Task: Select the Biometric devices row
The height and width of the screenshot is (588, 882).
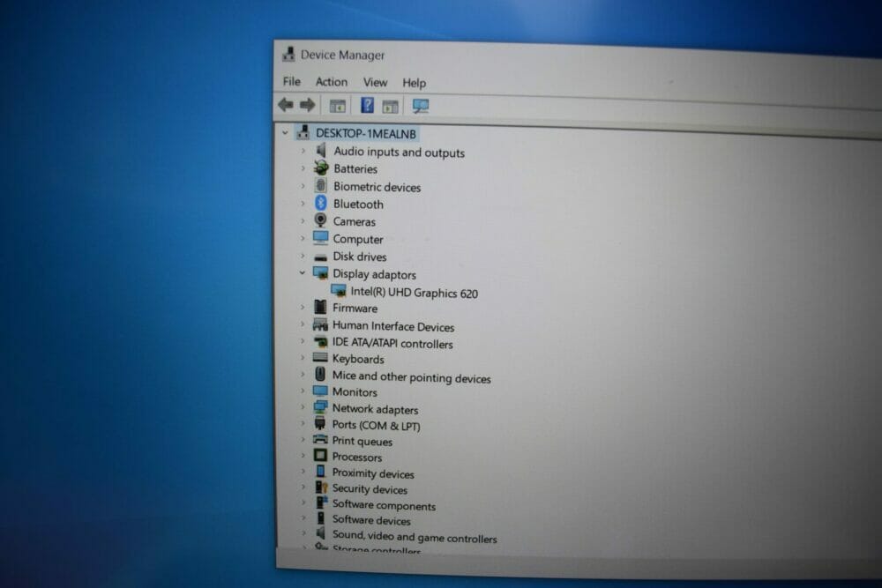Action: coord(377,187)
